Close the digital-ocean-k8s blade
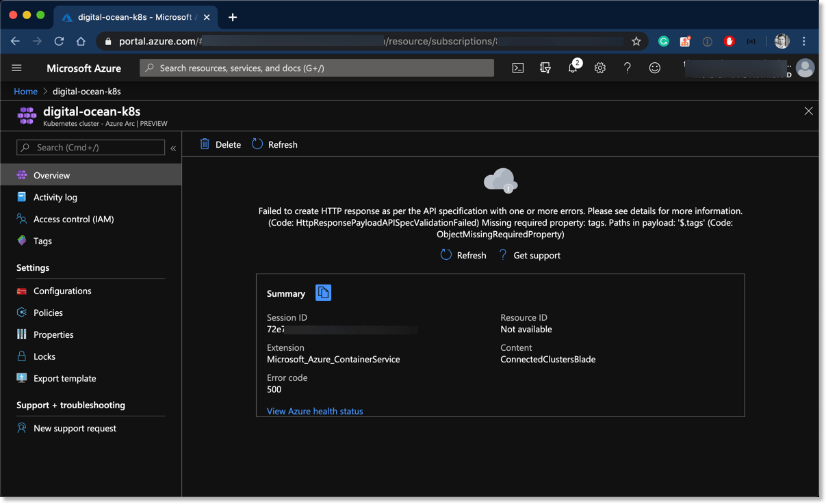This screenshot has width=826, height=504. click(808, 111)
